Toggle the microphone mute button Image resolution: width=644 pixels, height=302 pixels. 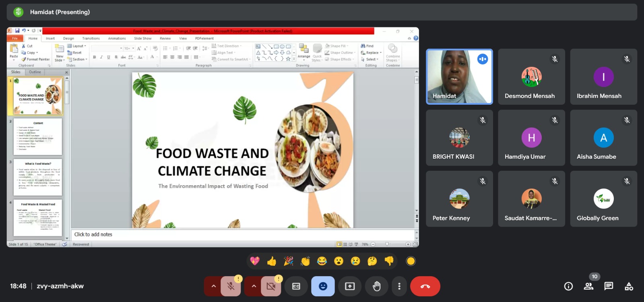(x=231, y=286)
